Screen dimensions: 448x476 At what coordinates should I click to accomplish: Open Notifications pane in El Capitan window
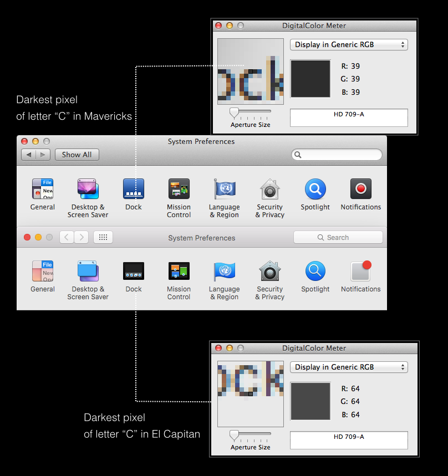[x=360, y=271]
